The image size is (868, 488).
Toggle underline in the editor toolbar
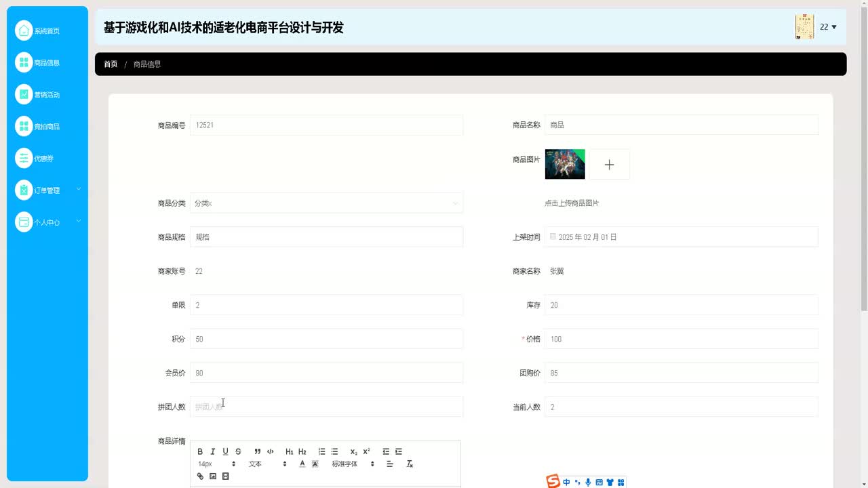click(225, 451)
